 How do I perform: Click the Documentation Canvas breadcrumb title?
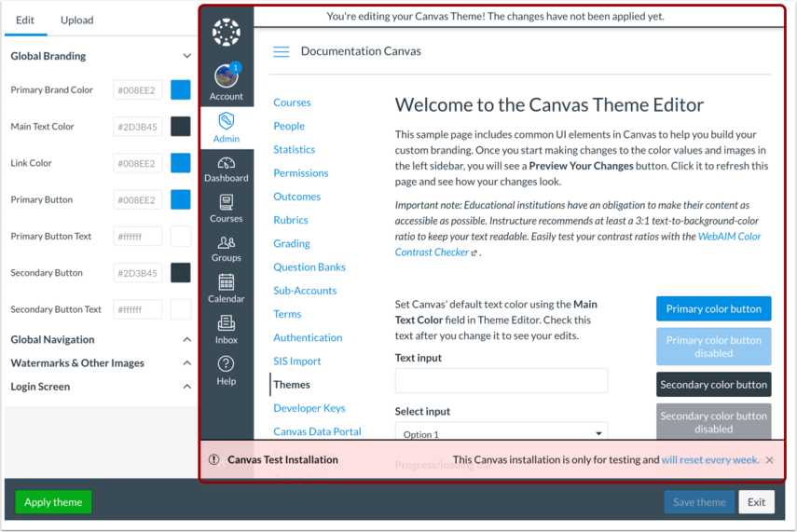361,51
